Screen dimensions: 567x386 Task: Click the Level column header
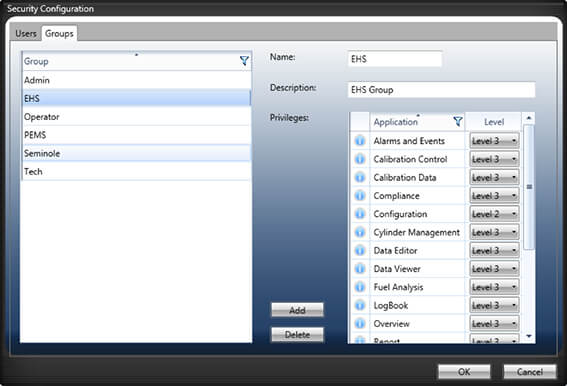tap(494, 122)
